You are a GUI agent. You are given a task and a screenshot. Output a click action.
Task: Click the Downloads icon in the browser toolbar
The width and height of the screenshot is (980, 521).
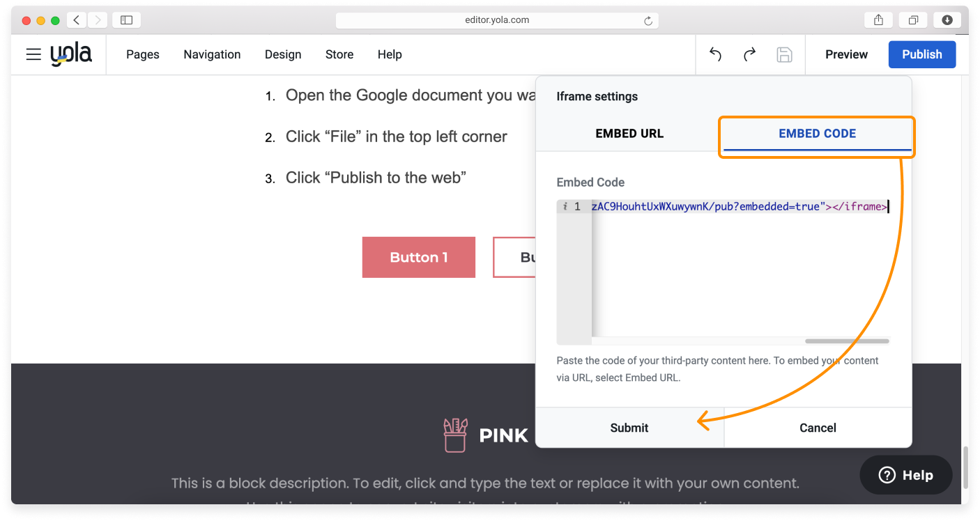click(947, 20)
